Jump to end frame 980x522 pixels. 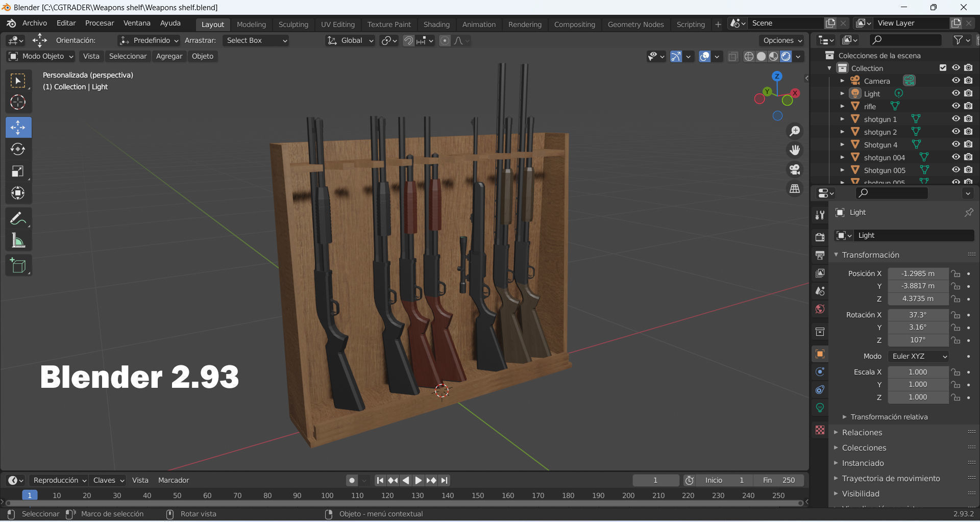(x=445, y=480)
